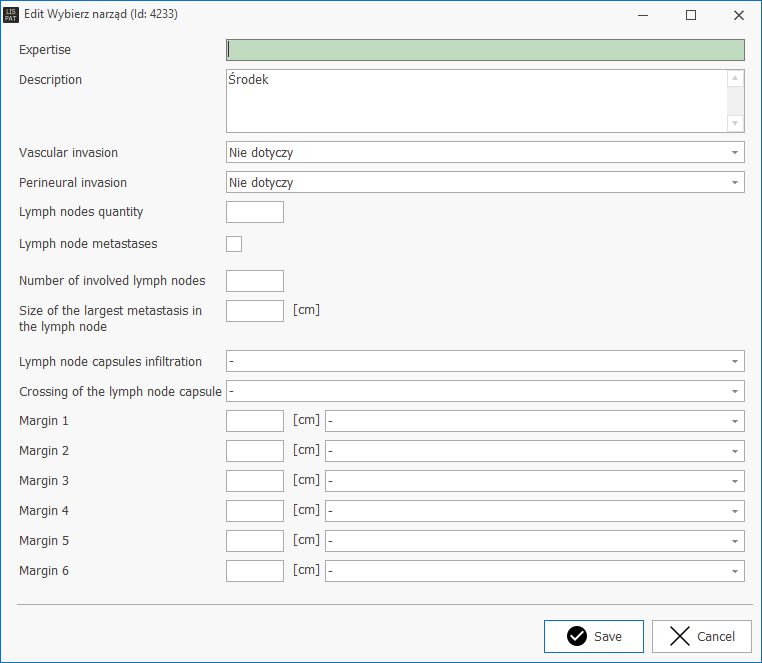
Task: Tick the Lymph node metastases checkbox
Action: 234,243
